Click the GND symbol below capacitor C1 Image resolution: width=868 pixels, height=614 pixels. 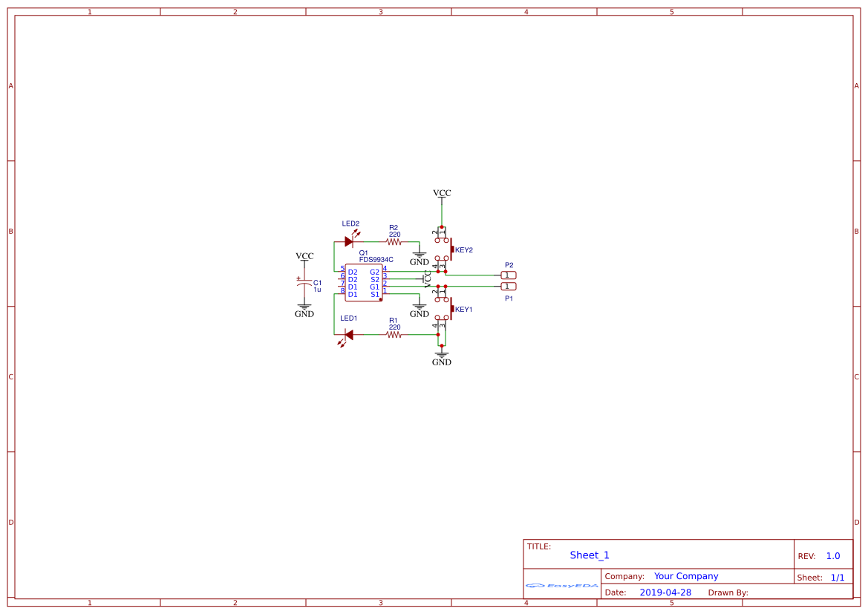point(304,310)
